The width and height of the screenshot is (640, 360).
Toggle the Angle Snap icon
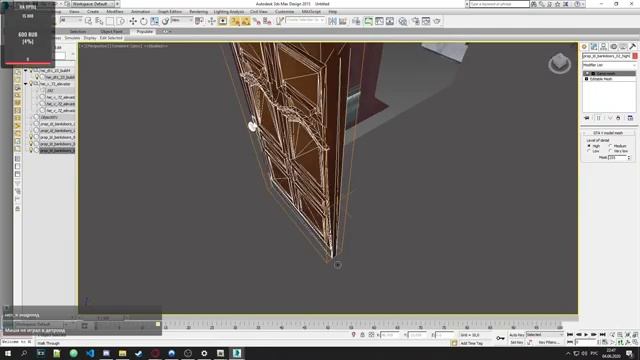tap(246, 21)
